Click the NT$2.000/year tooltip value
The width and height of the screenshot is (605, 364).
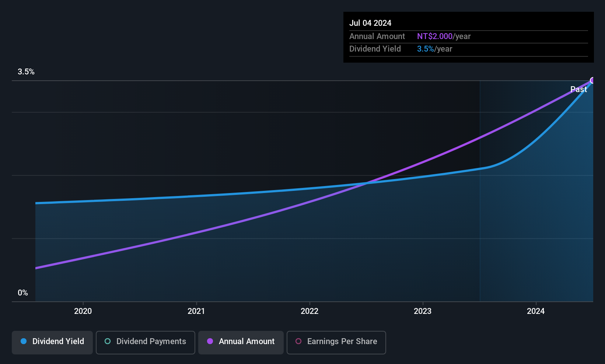(444, 36)
